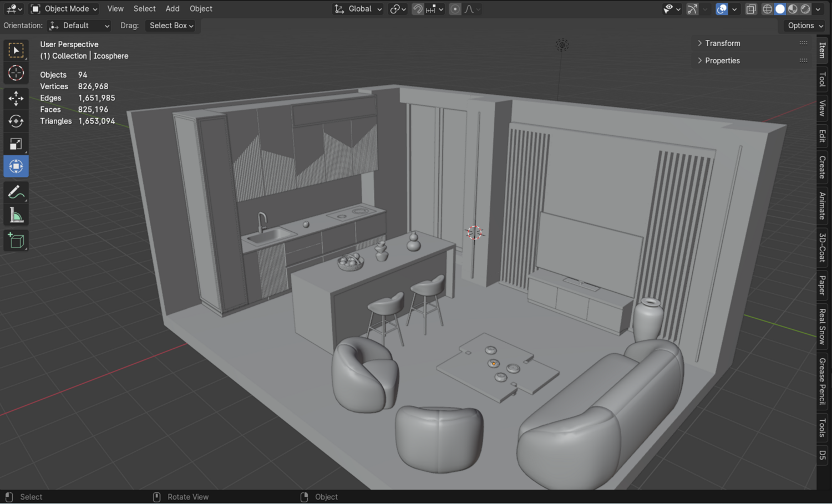Open the Real Snow sidebar tab
Screen dimensions: 832x504
(x=823, y=327)
